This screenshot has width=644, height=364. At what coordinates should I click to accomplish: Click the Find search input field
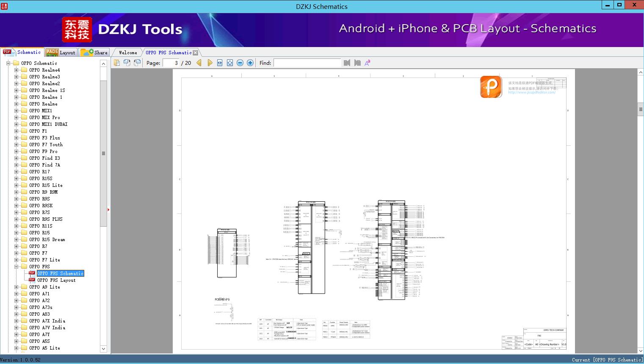[307, 63]
